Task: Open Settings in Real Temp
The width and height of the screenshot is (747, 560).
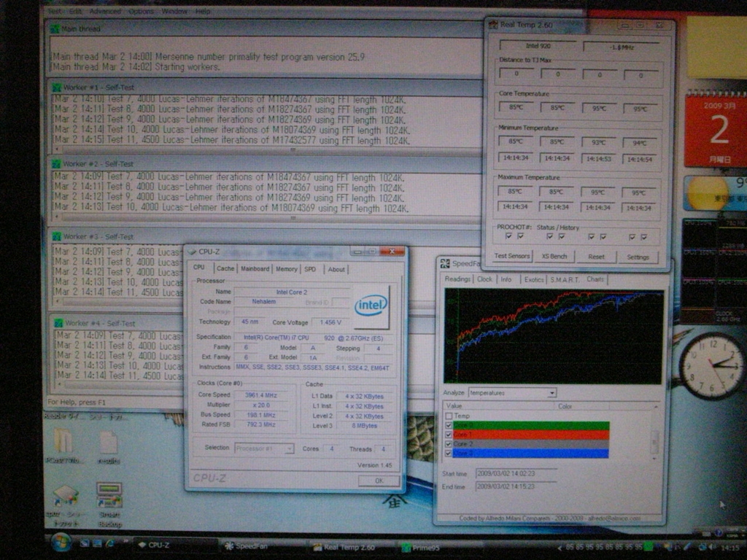Action: coord(638,257)
